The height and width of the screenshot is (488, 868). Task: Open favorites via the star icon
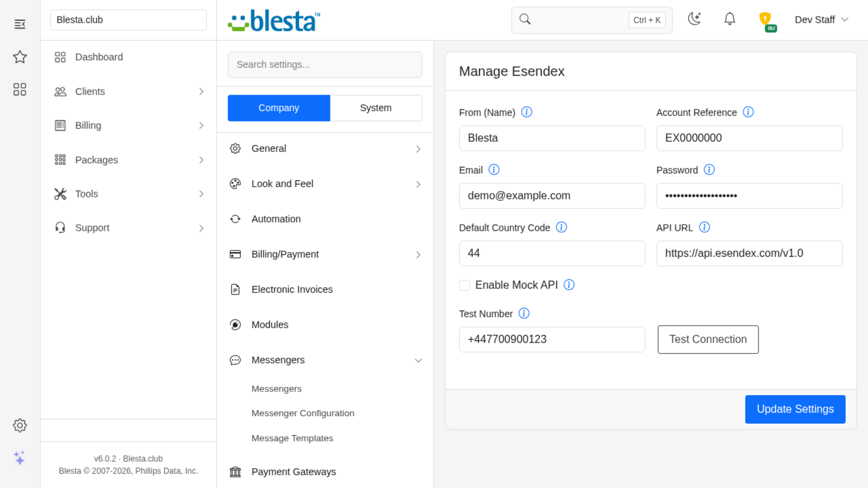pos(20,57)
